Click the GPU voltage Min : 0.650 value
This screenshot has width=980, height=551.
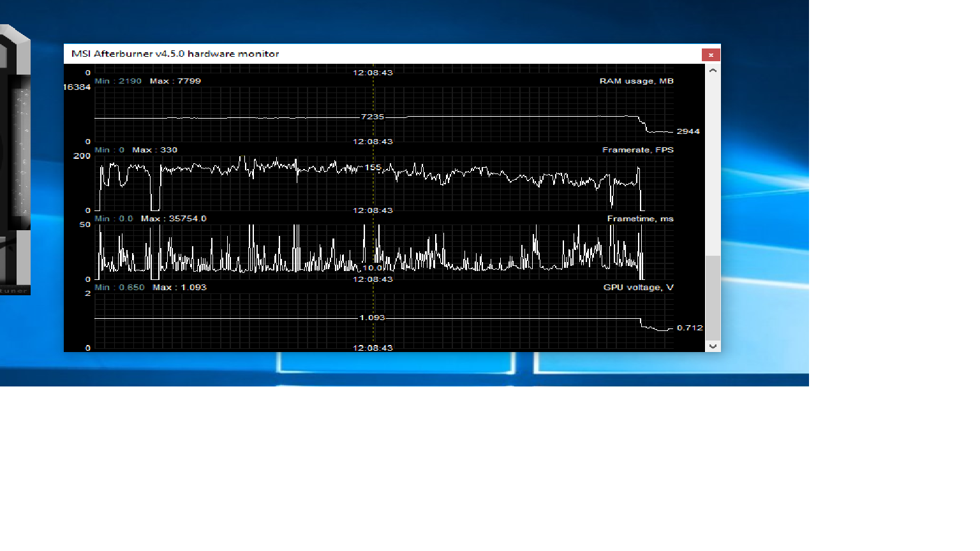pos(119,288)
